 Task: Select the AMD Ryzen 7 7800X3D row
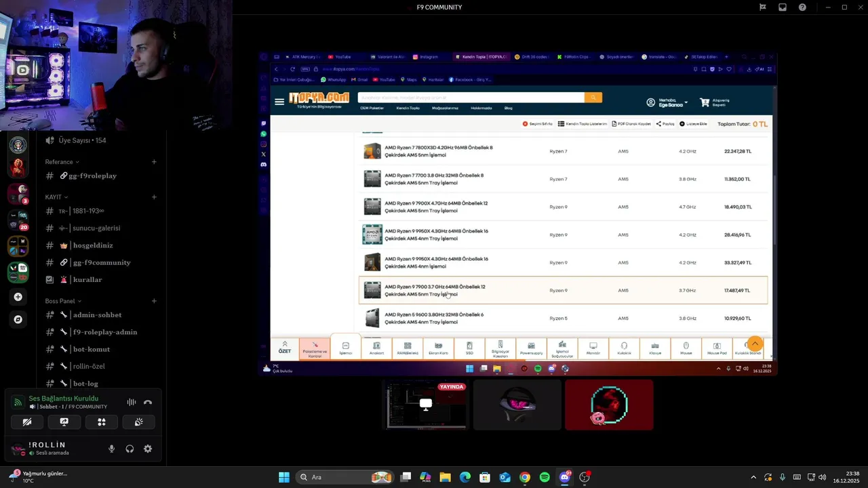tap(564, 151)
